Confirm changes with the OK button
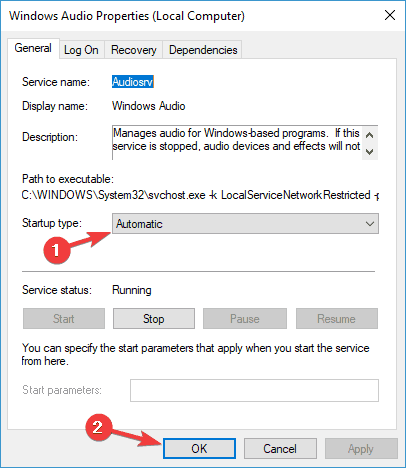This screenshot has height=468, width=406. click(199, 449)
